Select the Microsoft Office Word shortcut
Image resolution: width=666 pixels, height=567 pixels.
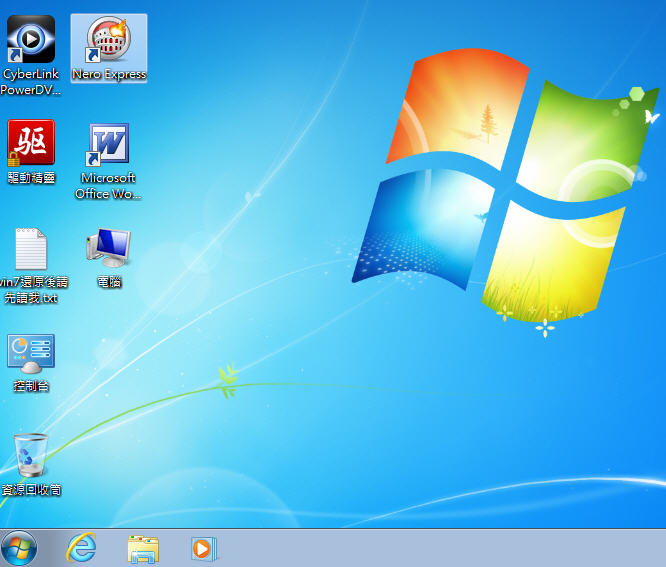pos(108,144)
